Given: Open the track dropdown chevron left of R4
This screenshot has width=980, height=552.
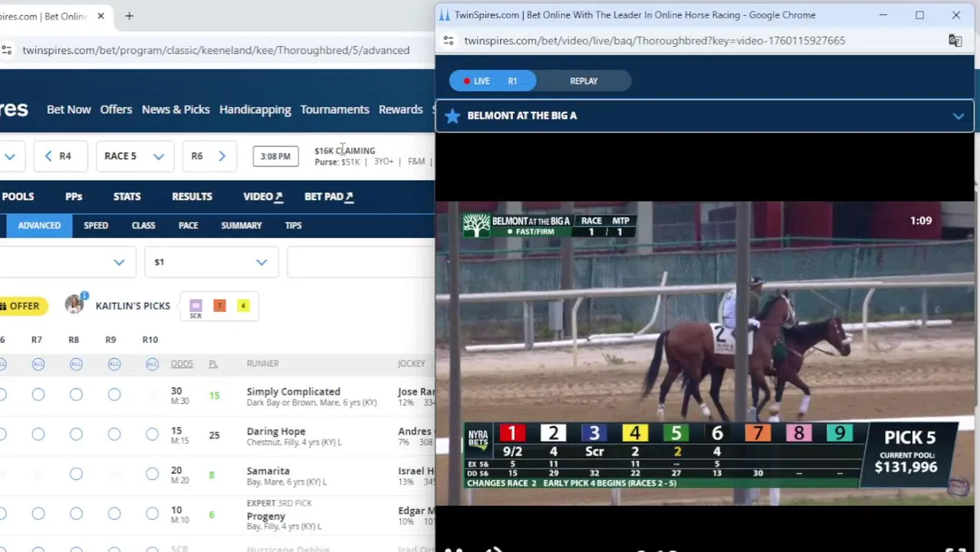Looking at the screenshot, I should coord(10,156).
